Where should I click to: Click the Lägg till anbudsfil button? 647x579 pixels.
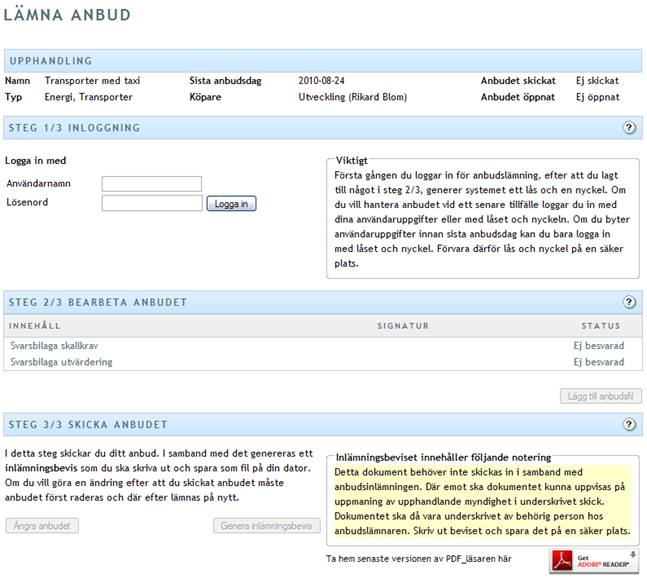[600, 396]
